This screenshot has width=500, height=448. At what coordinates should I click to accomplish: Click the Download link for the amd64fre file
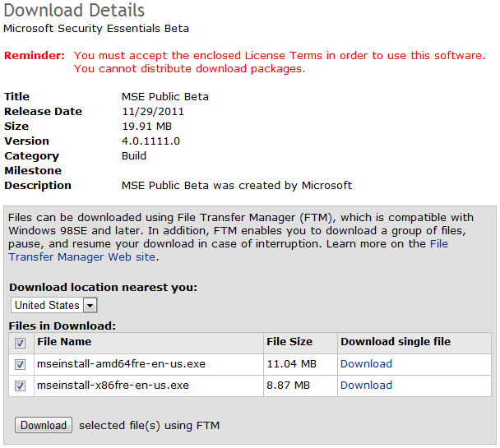click(366, 364)
